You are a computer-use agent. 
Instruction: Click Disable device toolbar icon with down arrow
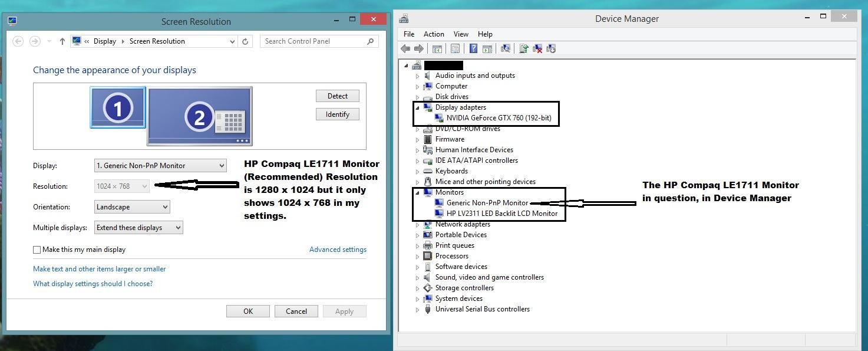coord(551,48)
